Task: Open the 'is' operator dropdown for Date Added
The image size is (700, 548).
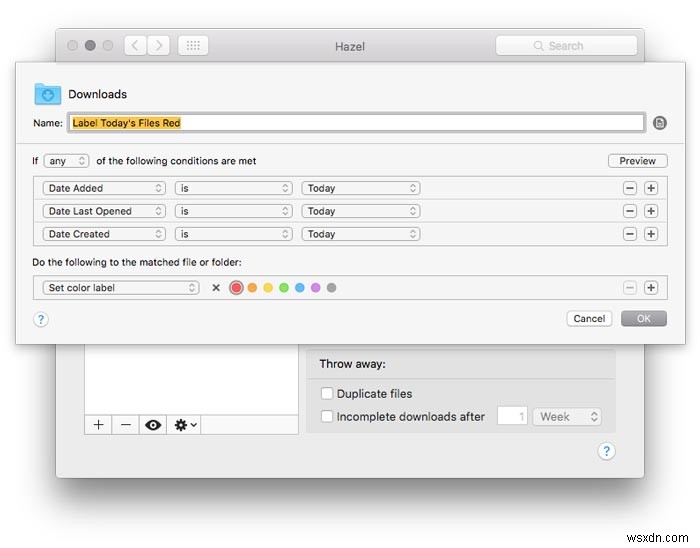Action: click(x=233, y=188)
